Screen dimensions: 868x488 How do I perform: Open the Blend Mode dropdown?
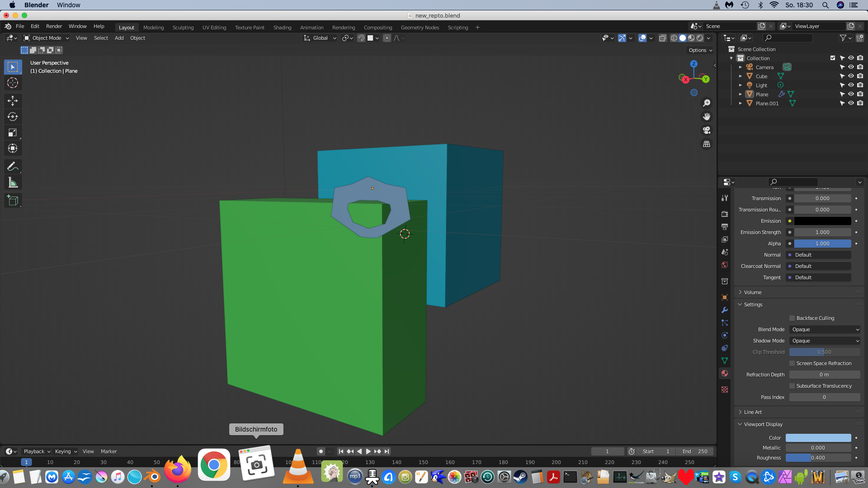point(825,329)
